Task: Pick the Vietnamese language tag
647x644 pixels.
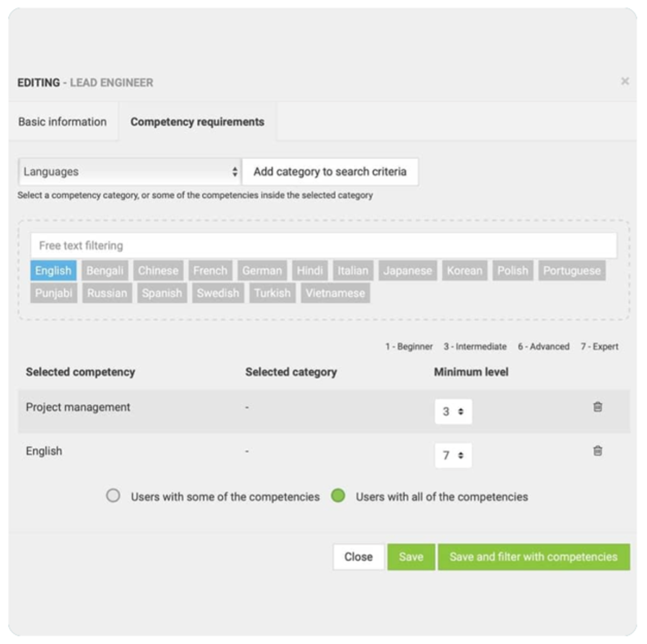Action: [x=335, y=293]
